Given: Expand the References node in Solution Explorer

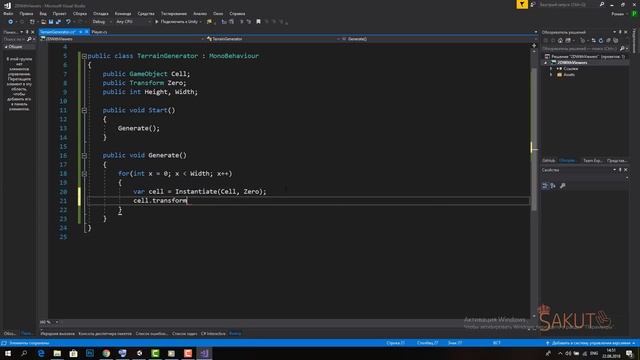Looking at the screenshot, I should [x=551, y=69].
